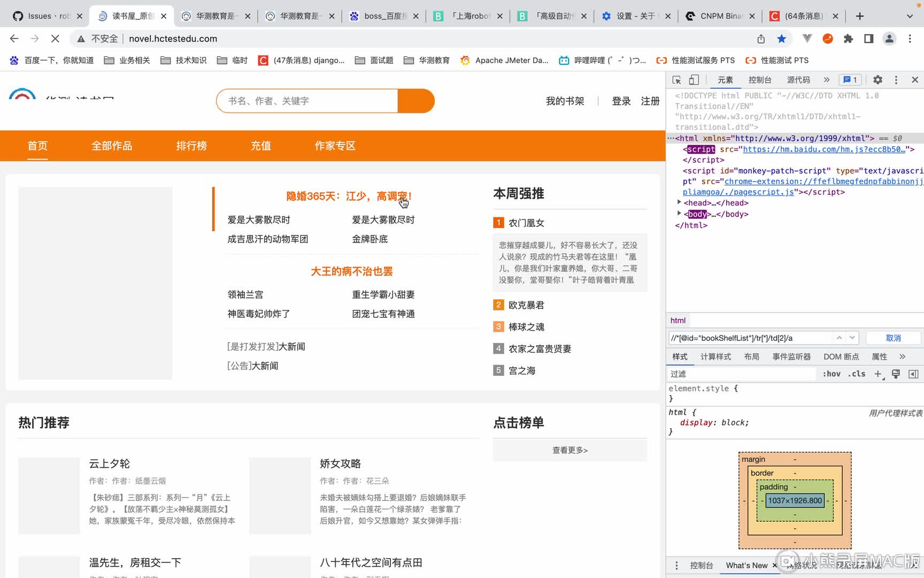Image resolution: width=924 pixels, height=578 pixels.
Task: Open the book 大王的病不治也罢
Action: click(352, 271)
